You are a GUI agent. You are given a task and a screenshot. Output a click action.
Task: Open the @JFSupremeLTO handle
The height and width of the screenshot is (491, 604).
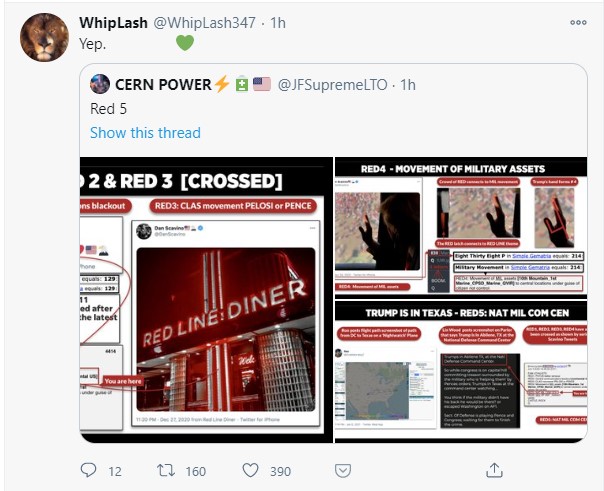tap(332, 85)
